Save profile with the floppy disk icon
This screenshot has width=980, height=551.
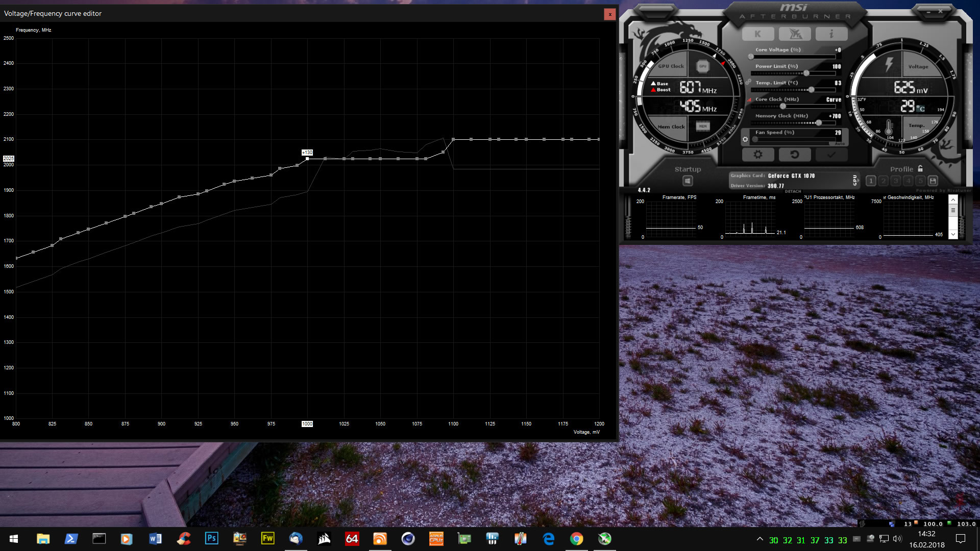933,181
